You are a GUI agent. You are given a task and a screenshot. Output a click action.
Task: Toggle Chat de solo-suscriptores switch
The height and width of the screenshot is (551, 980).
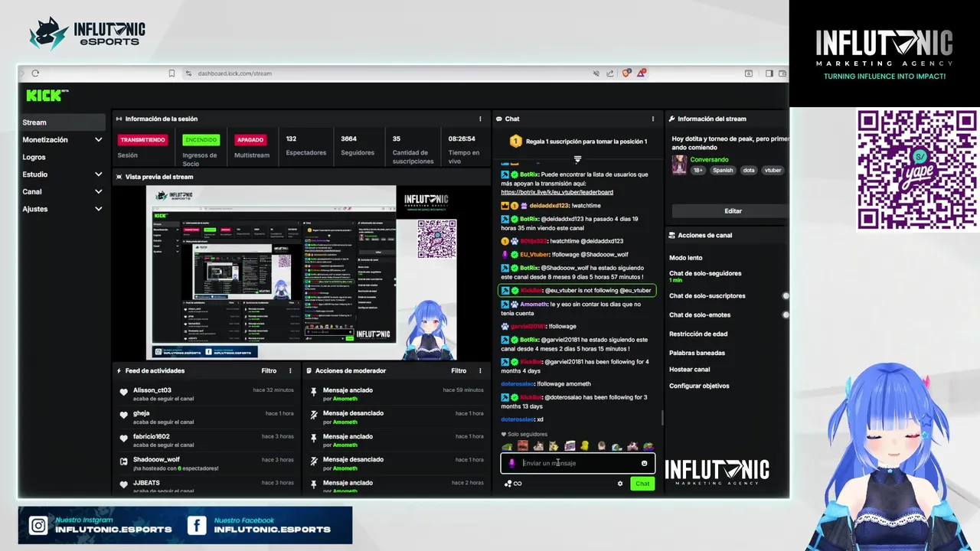tap(786, 295)
